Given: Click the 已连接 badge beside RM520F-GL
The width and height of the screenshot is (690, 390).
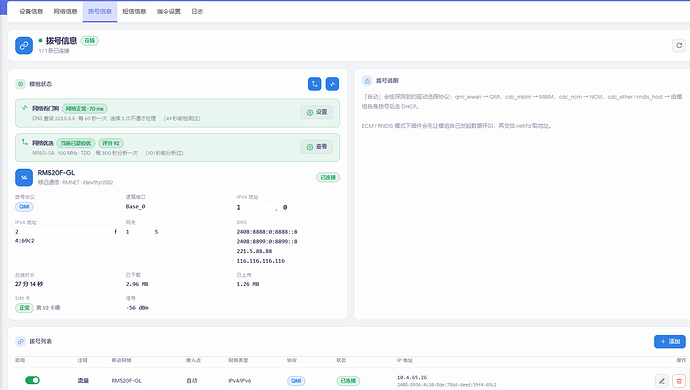Looking at the screenshot, I should click(328, 177).
